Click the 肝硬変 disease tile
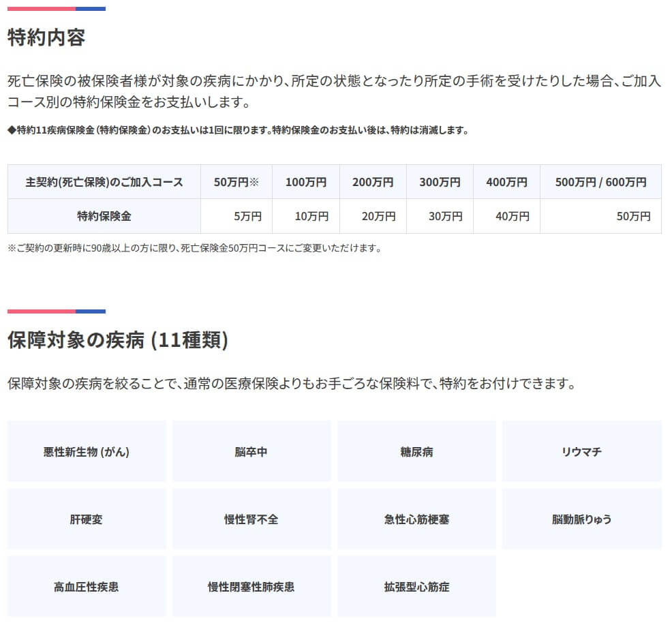Viewport: 672px width, 625px height. tap(87, 519)
